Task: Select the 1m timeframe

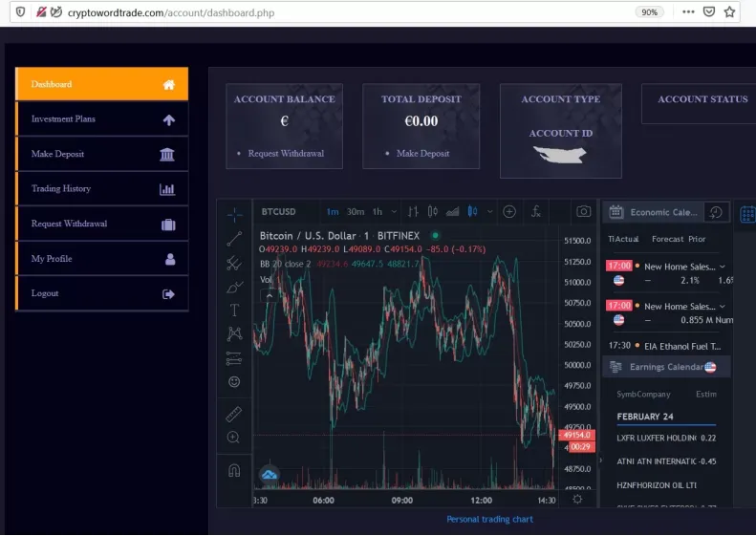Action: [333, 211]
